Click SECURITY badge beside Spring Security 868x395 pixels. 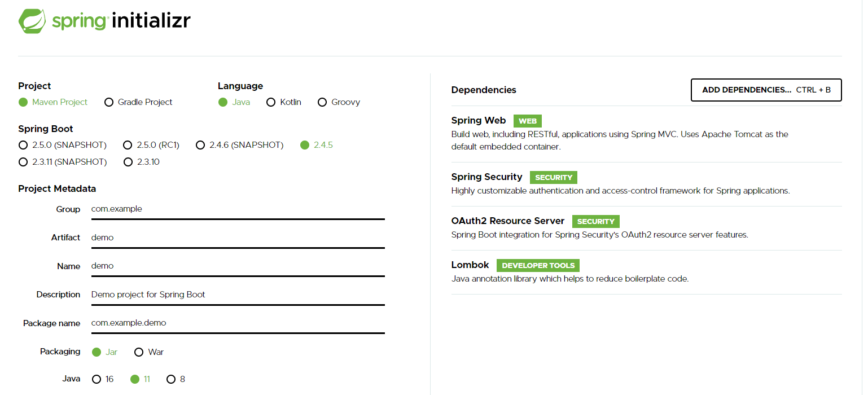click(x=554, y=177)
